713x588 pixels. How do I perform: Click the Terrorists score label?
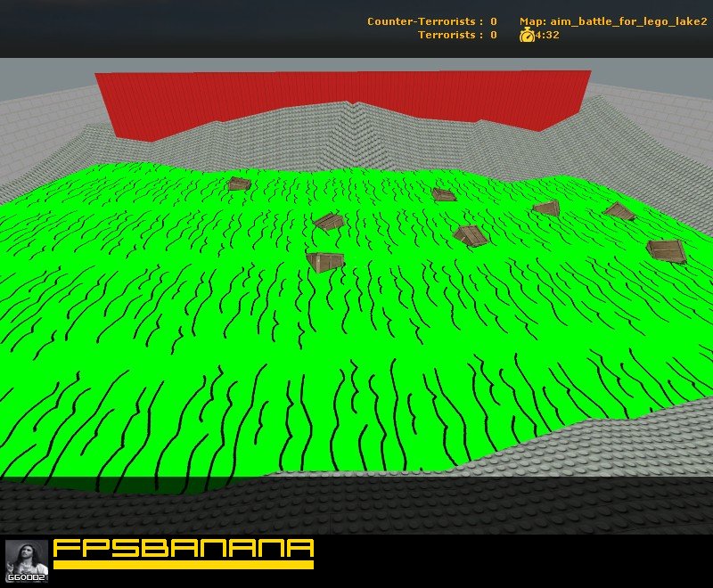coord(450,35)
